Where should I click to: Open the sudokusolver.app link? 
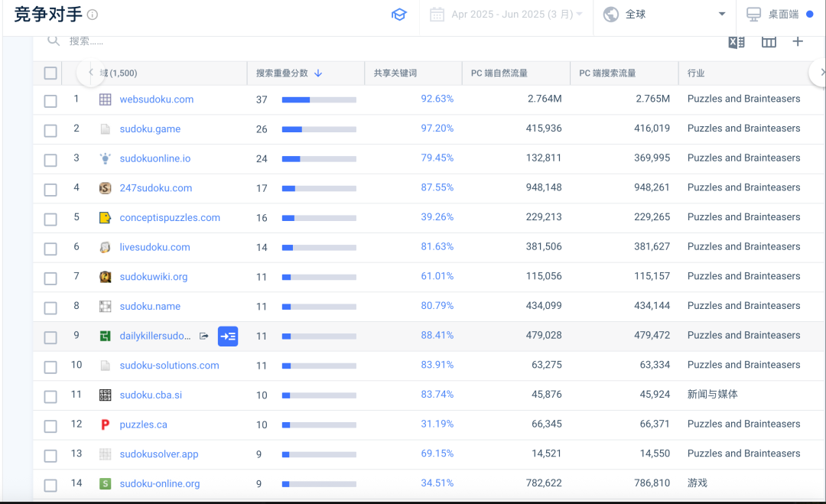pyautogui.click(x=159, y=454)
